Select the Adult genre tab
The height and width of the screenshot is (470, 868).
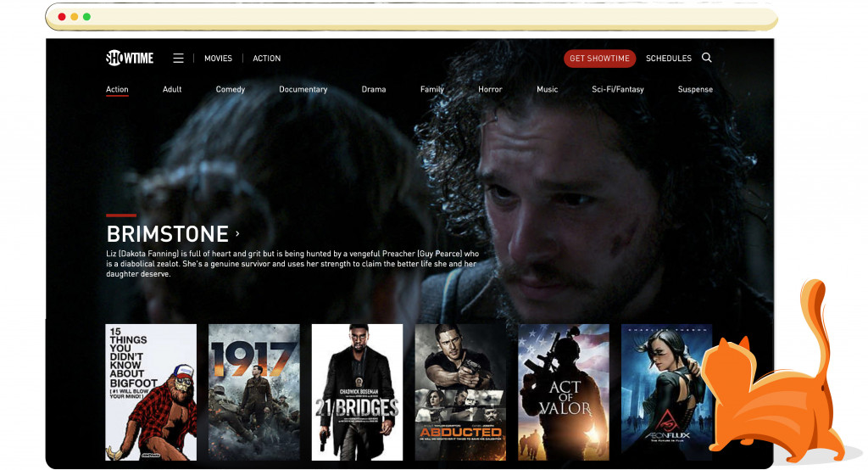click(x=172, y=89)
